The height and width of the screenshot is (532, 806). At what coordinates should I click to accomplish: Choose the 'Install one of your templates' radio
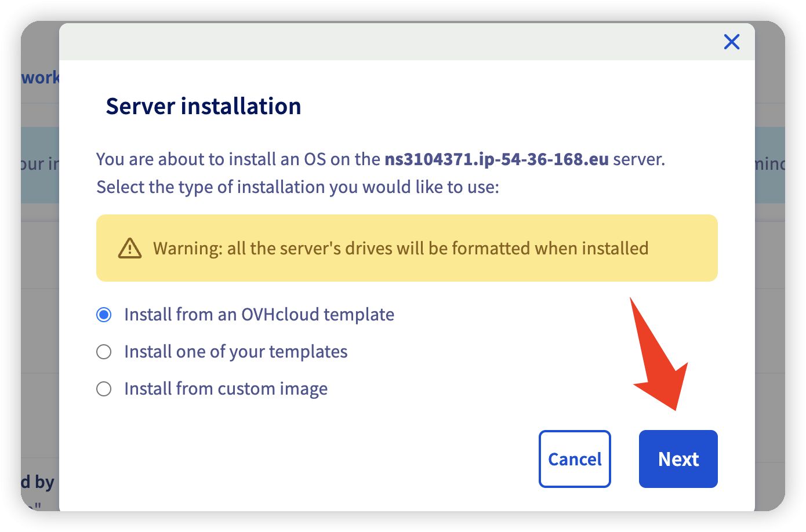click(104, 352)
